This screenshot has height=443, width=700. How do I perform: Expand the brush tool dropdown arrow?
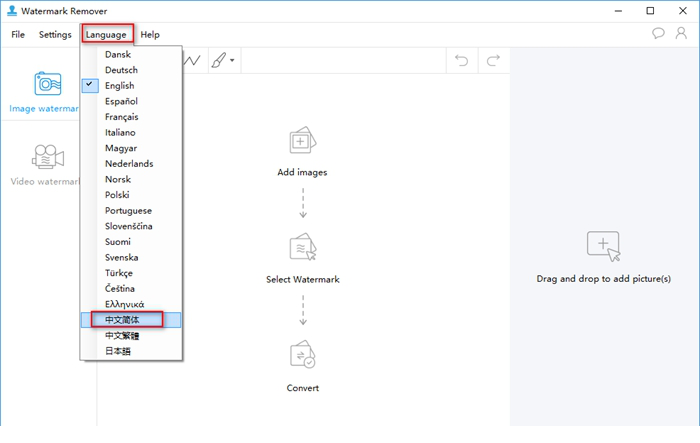[x=233, y=61]
